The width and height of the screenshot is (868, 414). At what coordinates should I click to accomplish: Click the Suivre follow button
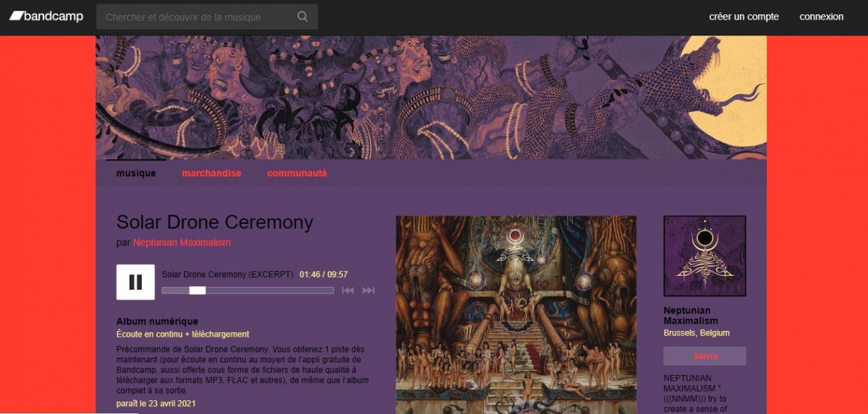pyautogui.click(x=705, y=356)
